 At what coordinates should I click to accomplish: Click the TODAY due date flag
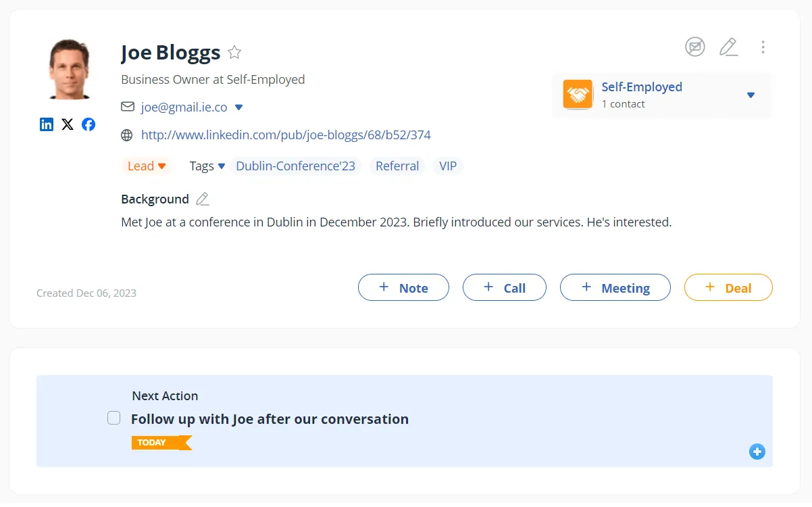pos(161,443)
